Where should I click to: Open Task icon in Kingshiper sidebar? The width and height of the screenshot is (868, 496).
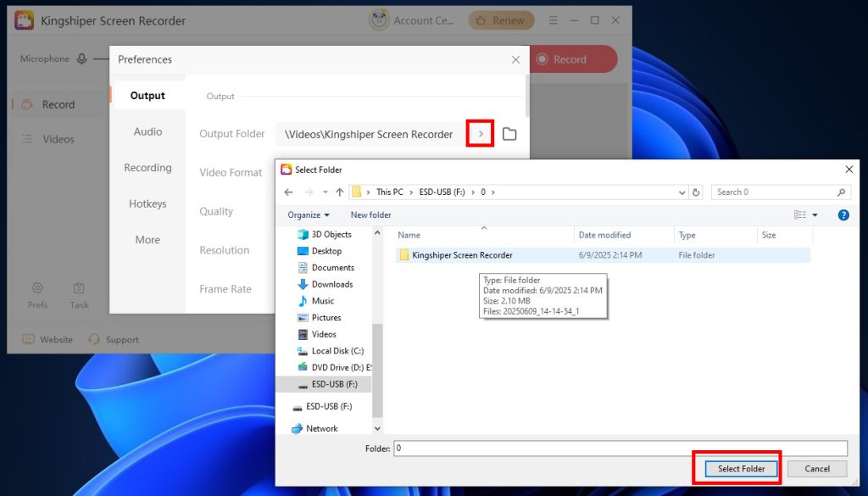click(79, 288)
